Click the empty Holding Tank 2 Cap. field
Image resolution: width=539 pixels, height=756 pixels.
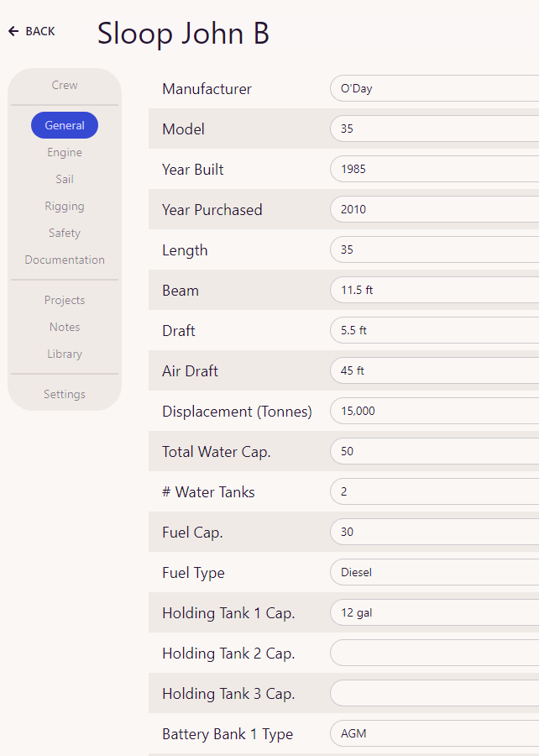click(435, 653)
